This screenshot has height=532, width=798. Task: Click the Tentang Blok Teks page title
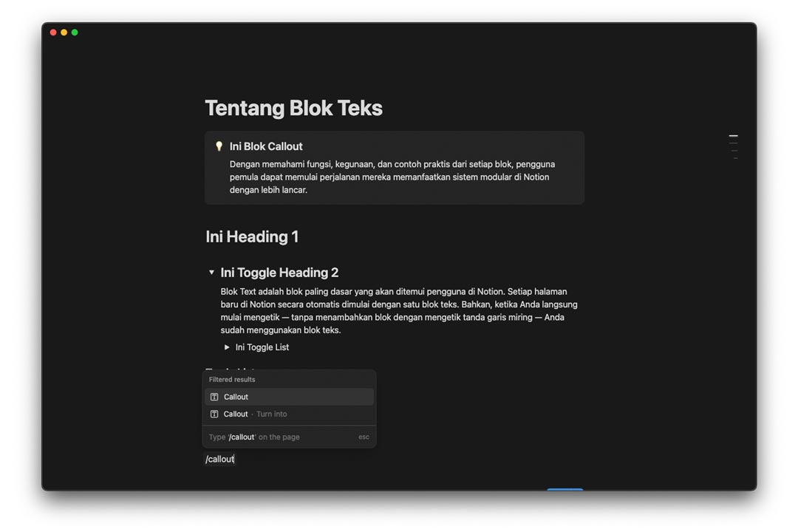point(293,108)
